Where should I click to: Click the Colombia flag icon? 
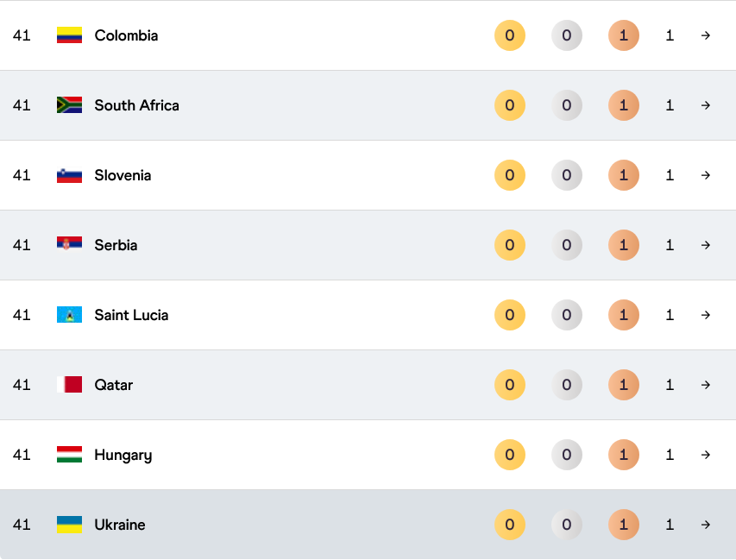pyautogui.click(x=69, y=35)
